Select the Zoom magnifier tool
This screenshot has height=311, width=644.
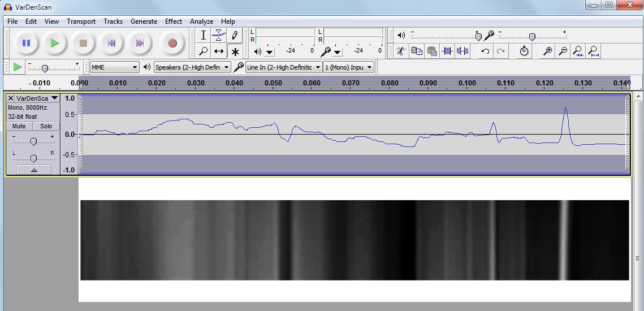(204, 51)
